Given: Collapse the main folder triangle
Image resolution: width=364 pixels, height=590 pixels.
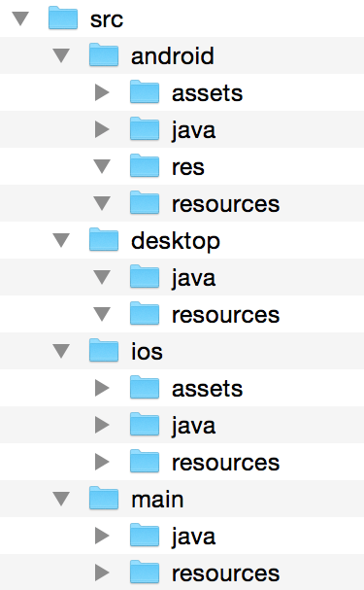Looking at the screenshot, I should point(61,499).
